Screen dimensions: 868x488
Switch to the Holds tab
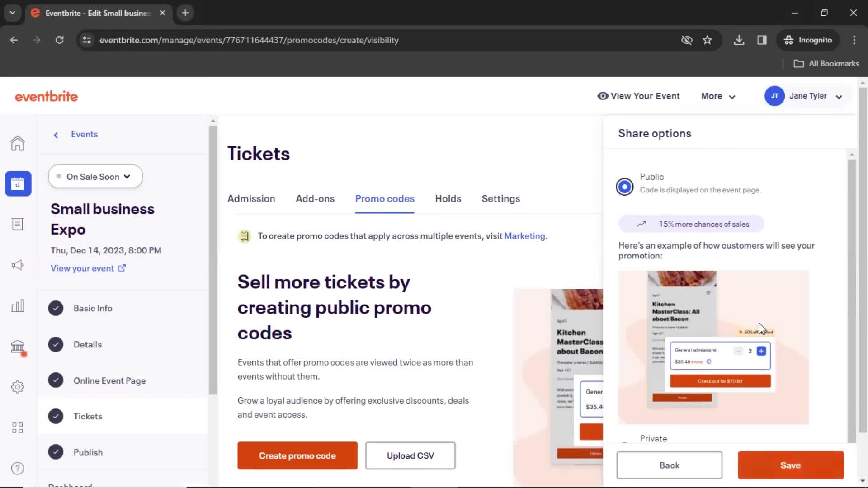[448, 198]
